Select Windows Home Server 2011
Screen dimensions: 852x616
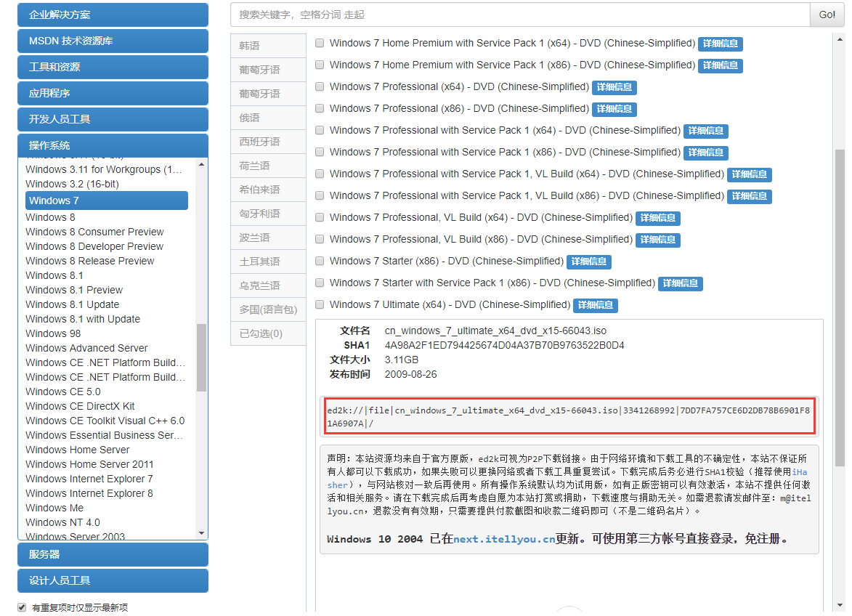89,464
